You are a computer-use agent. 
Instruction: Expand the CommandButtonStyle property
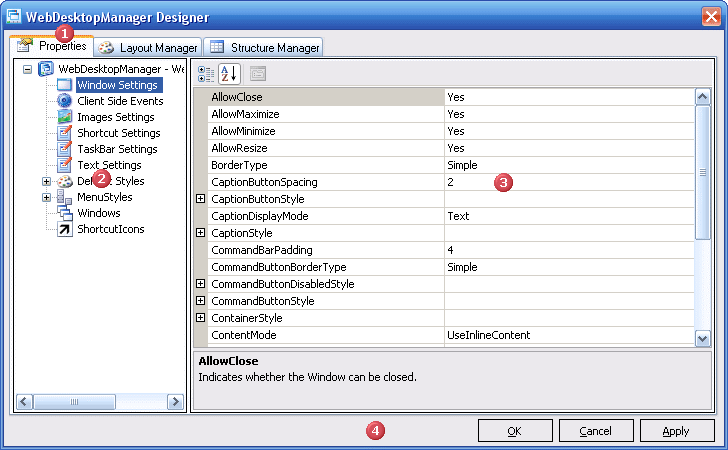click(x=201, y=301)
